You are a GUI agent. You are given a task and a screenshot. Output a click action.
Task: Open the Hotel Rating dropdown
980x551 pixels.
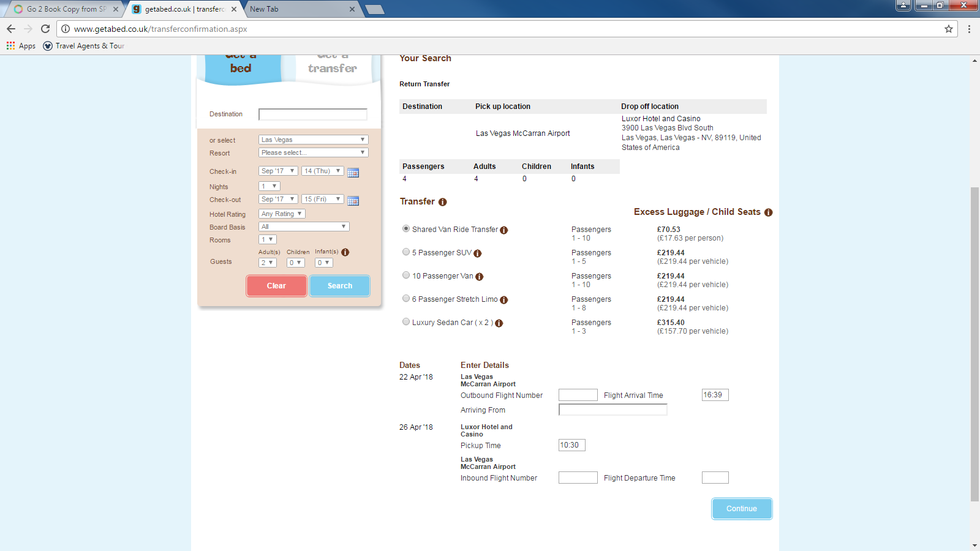[282, 214]
